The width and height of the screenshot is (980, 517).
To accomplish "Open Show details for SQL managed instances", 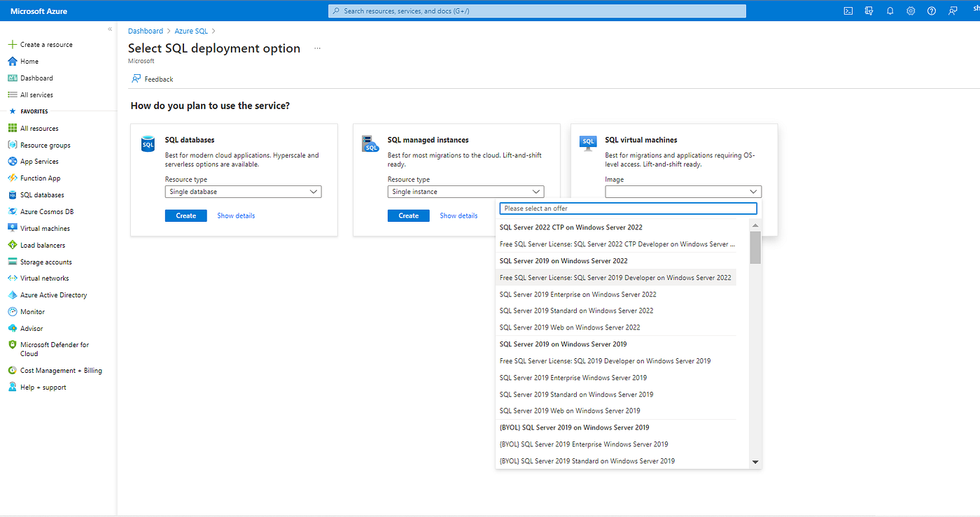I will click(x=458, y=215).
